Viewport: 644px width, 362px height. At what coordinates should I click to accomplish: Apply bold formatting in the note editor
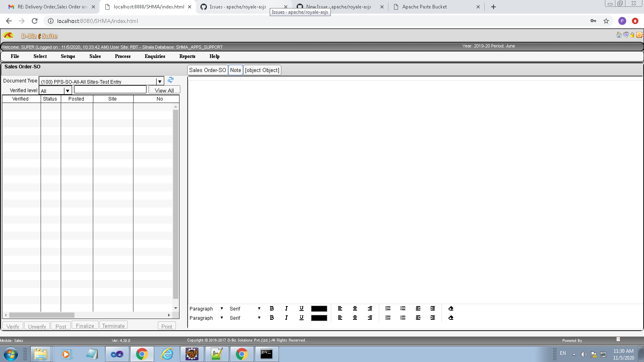click(272, 309)
